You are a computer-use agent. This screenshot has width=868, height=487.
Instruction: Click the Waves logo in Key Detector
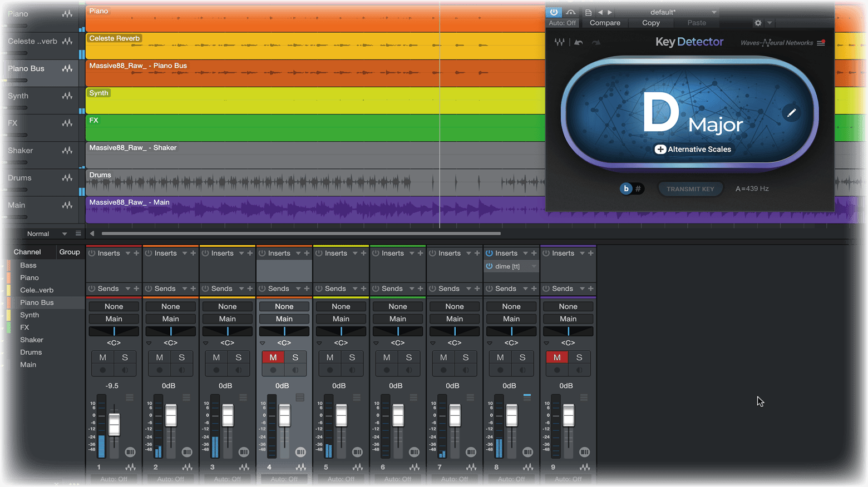[x=559, y=42]
